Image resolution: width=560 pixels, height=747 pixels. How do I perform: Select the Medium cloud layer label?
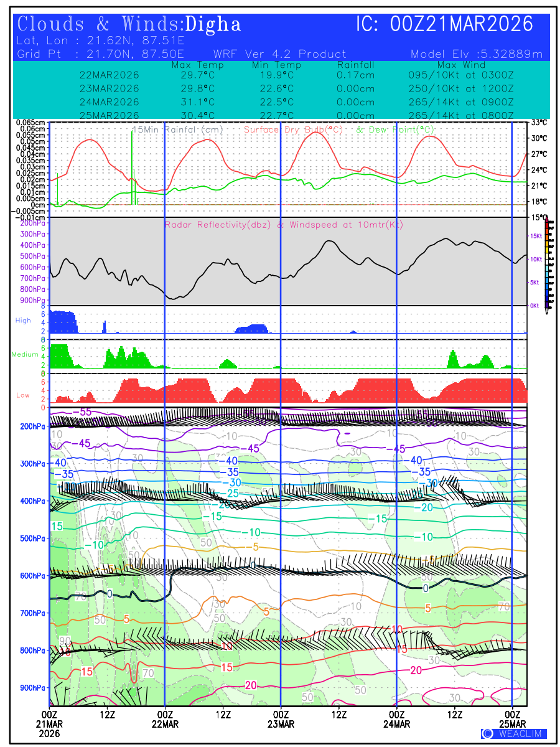tap(25, 355)
